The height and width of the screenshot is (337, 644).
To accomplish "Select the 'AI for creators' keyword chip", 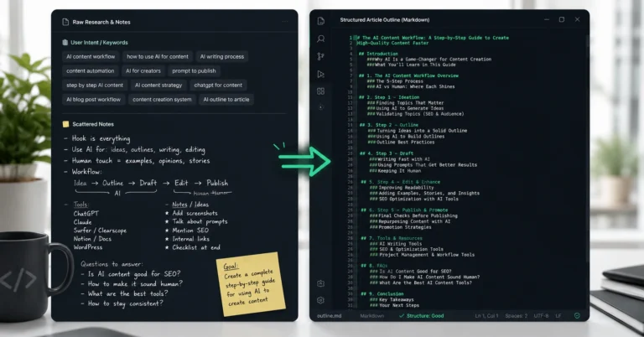I will pos(143,71).
